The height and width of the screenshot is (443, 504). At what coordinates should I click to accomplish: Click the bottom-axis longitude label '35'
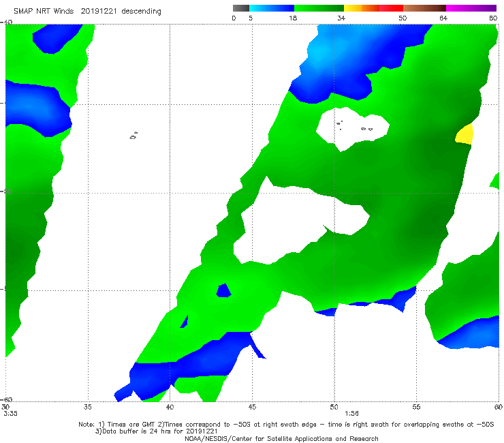pos(87,407)
